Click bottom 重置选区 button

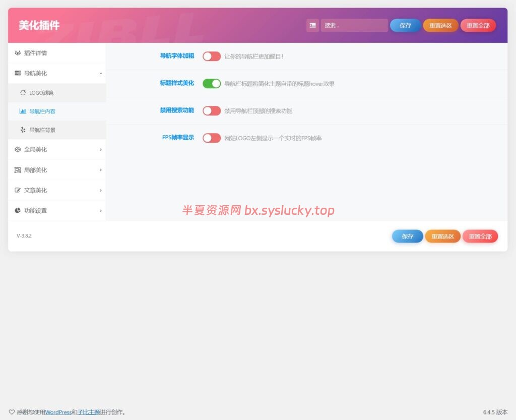(442, 236)
